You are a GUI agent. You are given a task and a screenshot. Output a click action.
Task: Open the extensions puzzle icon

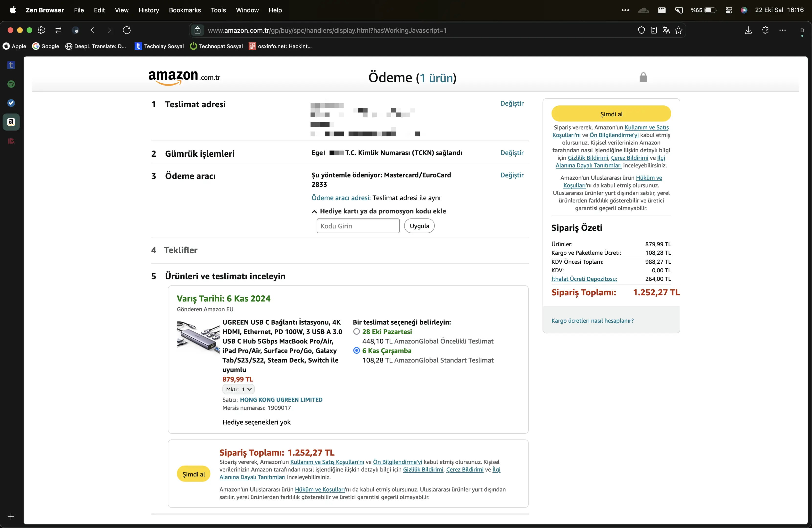pos(765,30)
